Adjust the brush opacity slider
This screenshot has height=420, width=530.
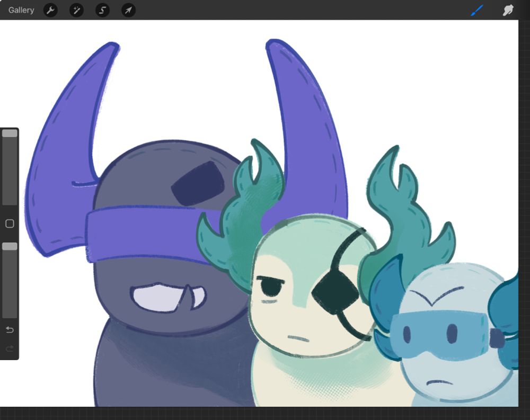pyautogui.click(x=10, y=280)
